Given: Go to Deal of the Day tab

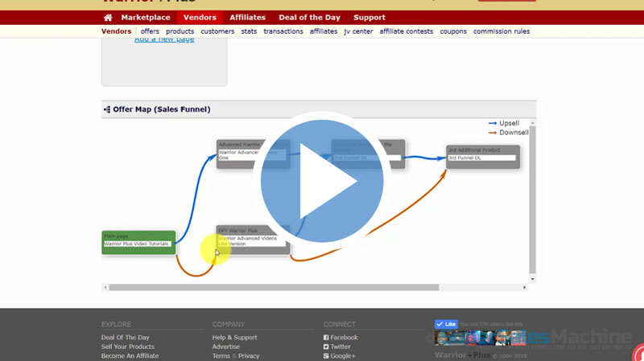Looking at the screenshot, I should [309, 18].
